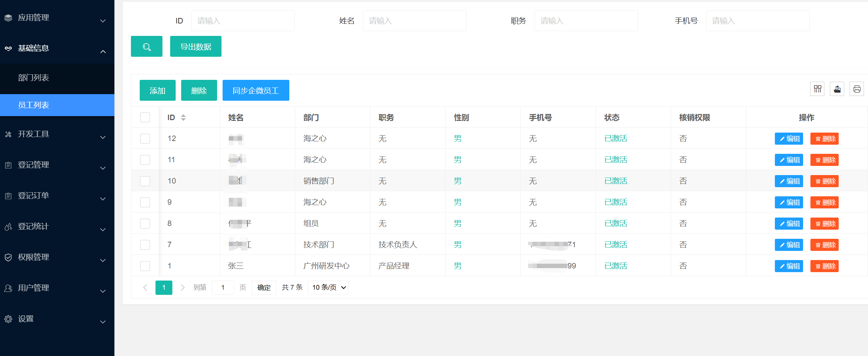Image resolution: width=868 pixels, height=356 pixels.
Task: Edit employee with ID 12
Action: click(789, 139)
